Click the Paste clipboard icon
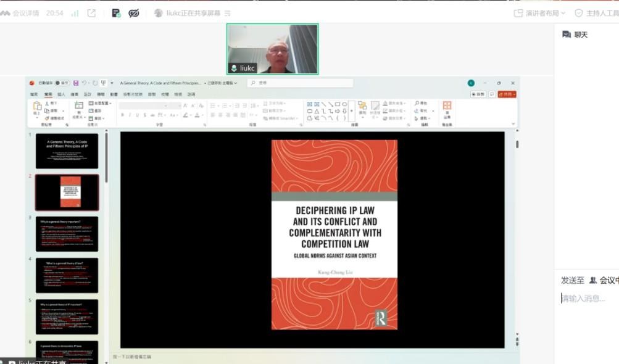 coord(36,107)
